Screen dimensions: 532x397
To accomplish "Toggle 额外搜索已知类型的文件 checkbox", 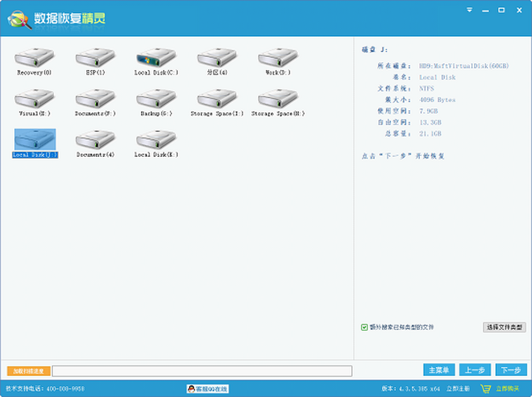I will 364,327.
